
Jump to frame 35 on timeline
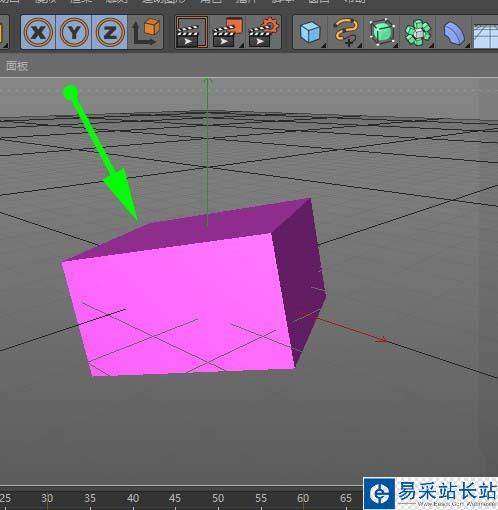point(90,498)
